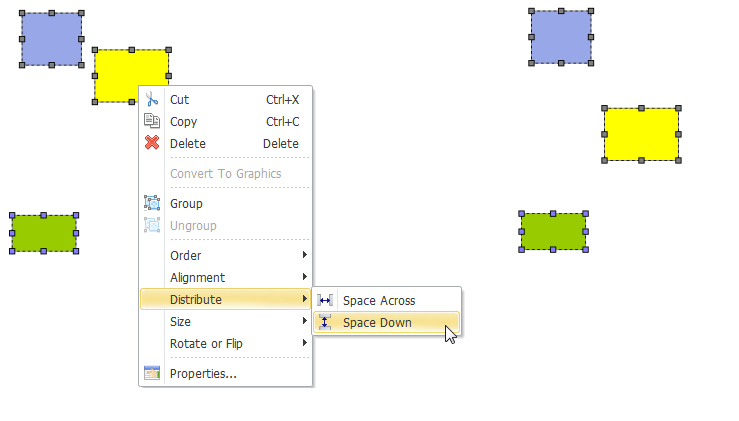
Task: Click the Copy pages icon
Action: 152,121
